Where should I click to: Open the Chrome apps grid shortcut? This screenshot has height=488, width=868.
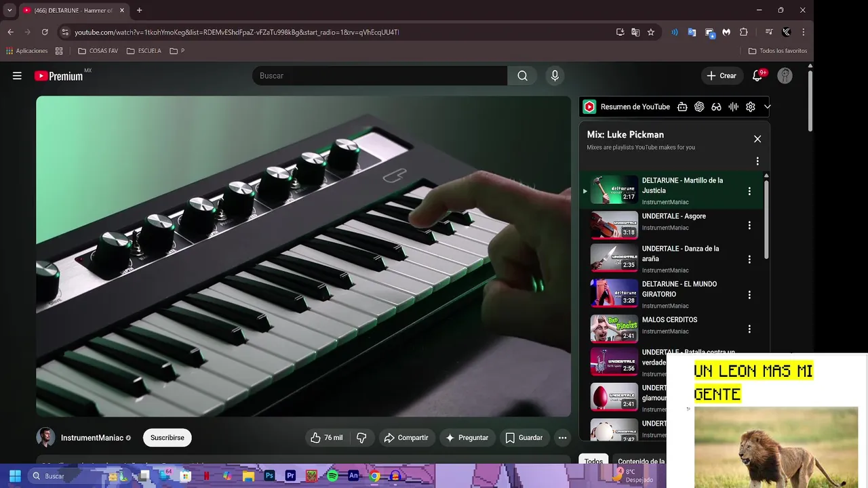(59, 51)
